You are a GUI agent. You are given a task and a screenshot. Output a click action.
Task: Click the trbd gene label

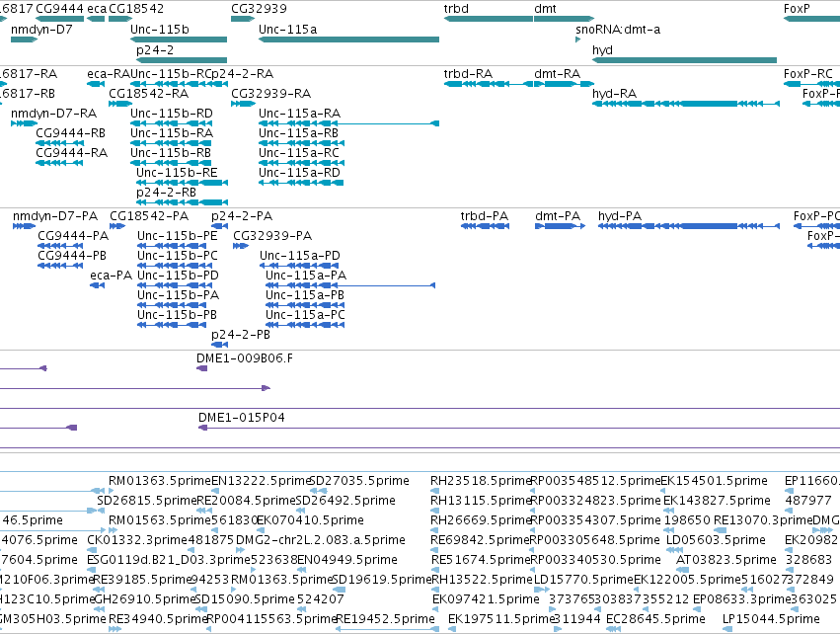[456, 9]
